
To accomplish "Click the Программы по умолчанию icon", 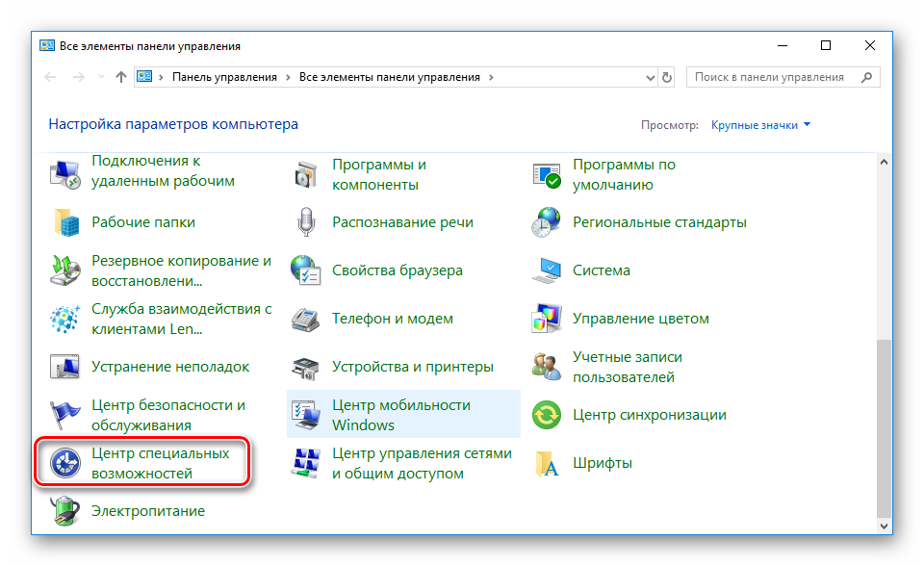I will 547,174.
